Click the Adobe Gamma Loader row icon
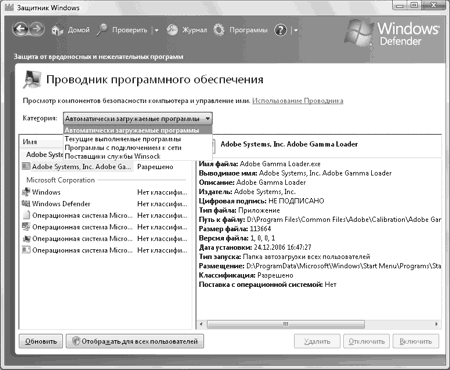The height and width of the screenshot is (370, 450). [26, 166]
